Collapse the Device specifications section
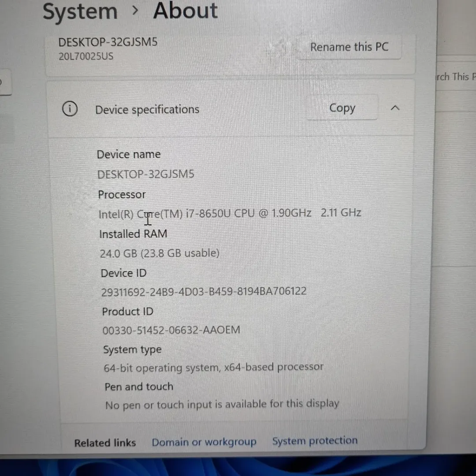The image size is (476, 476). [x=395, y=108]
